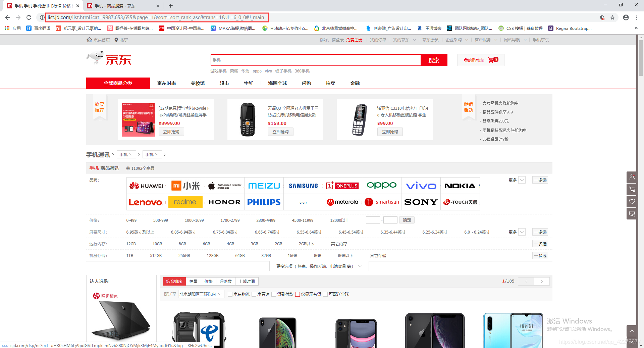Filter by HUAWEI brand logo

click(146, 186)
